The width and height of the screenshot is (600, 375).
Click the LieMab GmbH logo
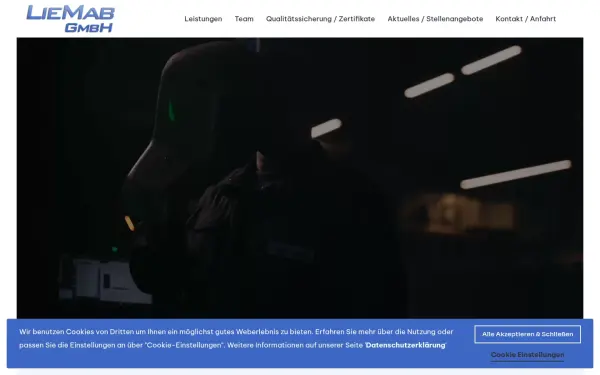click(x=70, y=18)
